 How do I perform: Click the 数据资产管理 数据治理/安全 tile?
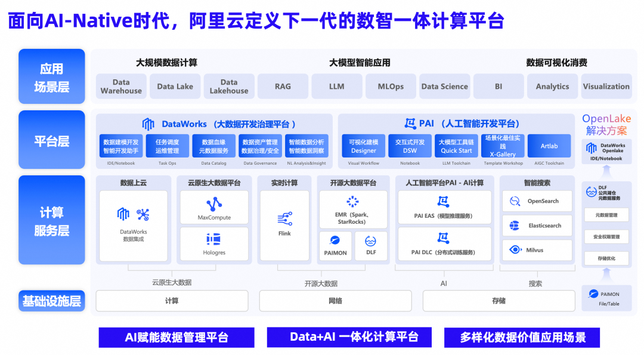tap(260, 146)
